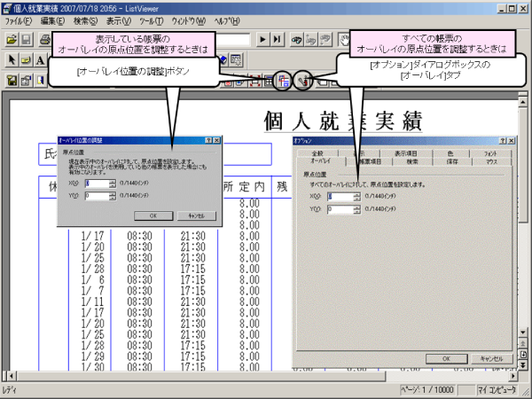Viewport: 532px width, 399px height.
Task: Select the マウス tab in Options dialog
Action: [491, 162]
